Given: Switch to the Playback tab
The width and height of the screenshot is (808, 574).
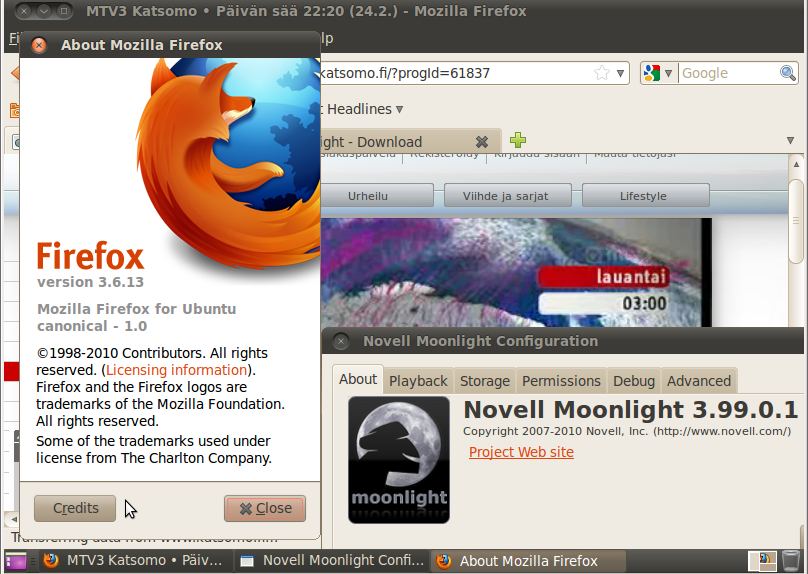Looking at the screenshot, I should click(x=418, y=381).
